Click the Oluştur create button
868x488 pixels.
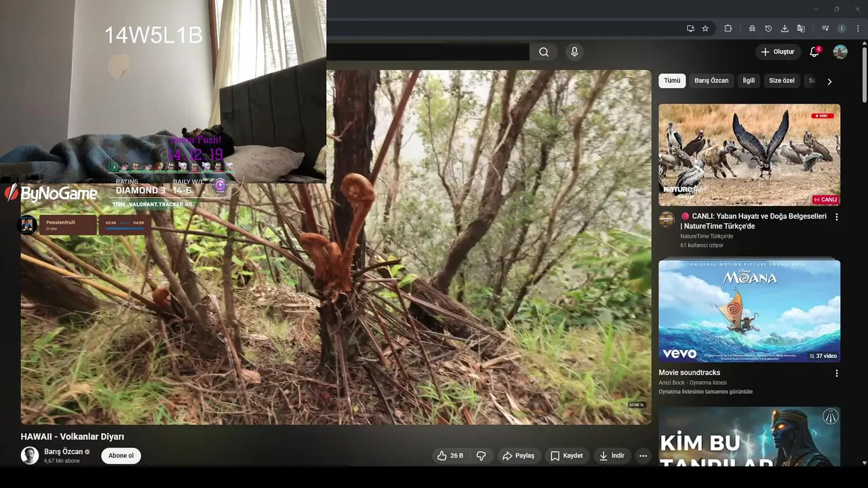coord(777,52)
